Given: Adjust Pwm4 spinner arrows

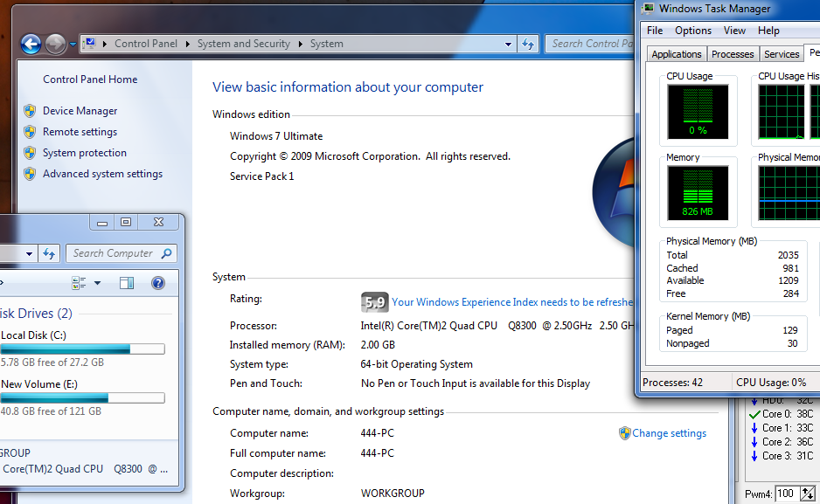Looking at the screenshot, I should pyautogui.click(x=808, y=494).
